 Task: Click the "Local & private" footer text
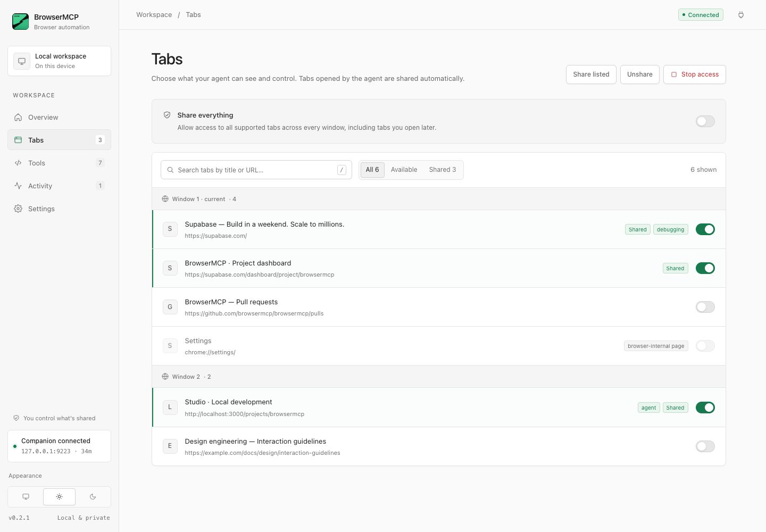point(84,518)
